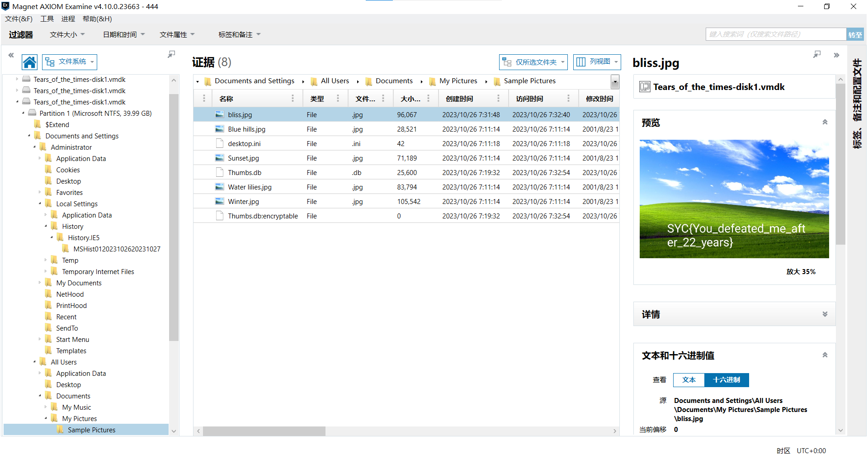Open the 大小 column options menu
The width and height of the screenshot is (868, 464).
click(428, 98)
